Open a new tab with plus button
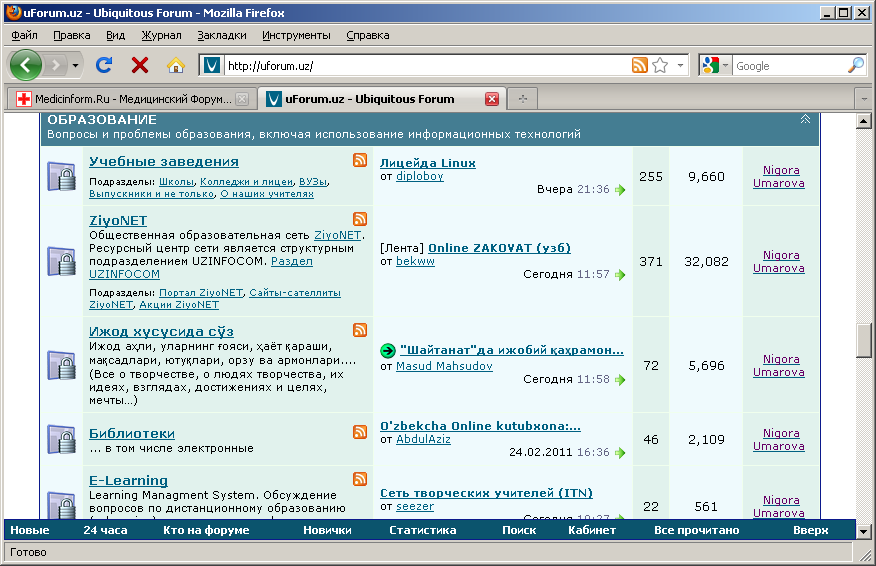The image size is (876, 566). [522, 99]
